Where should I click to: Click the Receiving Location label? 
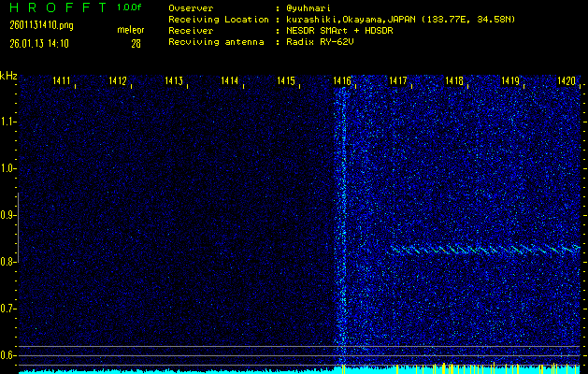click(219, 20)
